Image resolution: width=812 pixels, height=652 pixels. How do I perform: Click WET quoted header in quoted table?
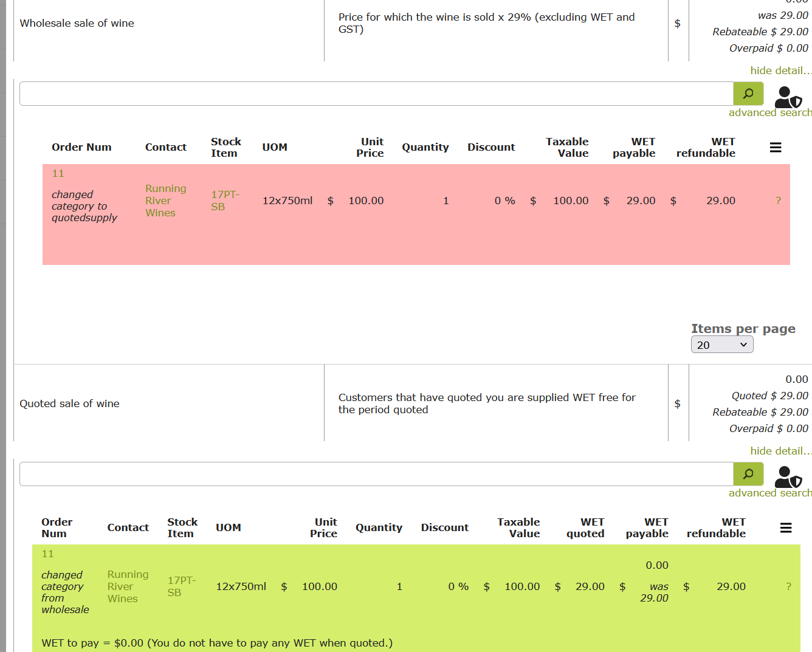pos(585,527)
